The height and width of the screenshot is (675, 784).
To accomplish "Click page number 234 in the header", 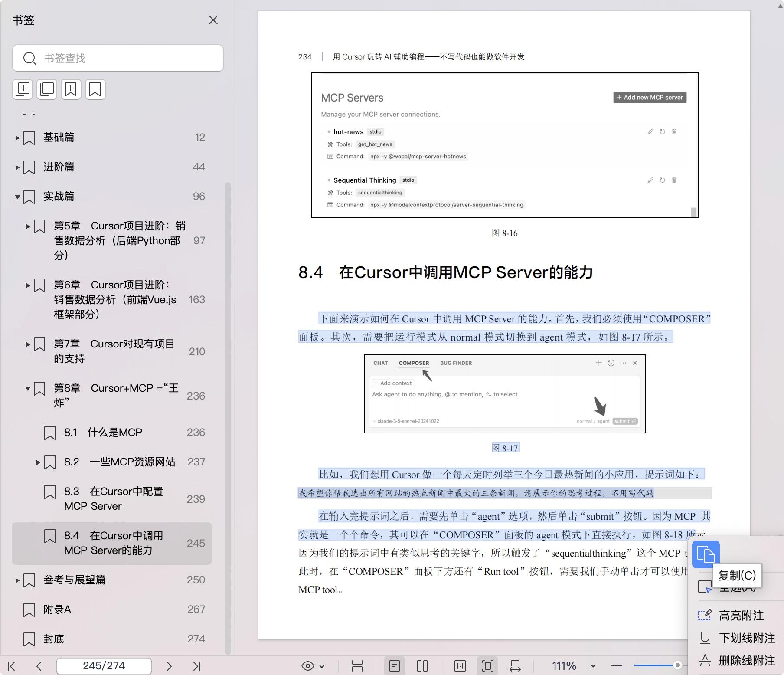I will coord(305,57).
